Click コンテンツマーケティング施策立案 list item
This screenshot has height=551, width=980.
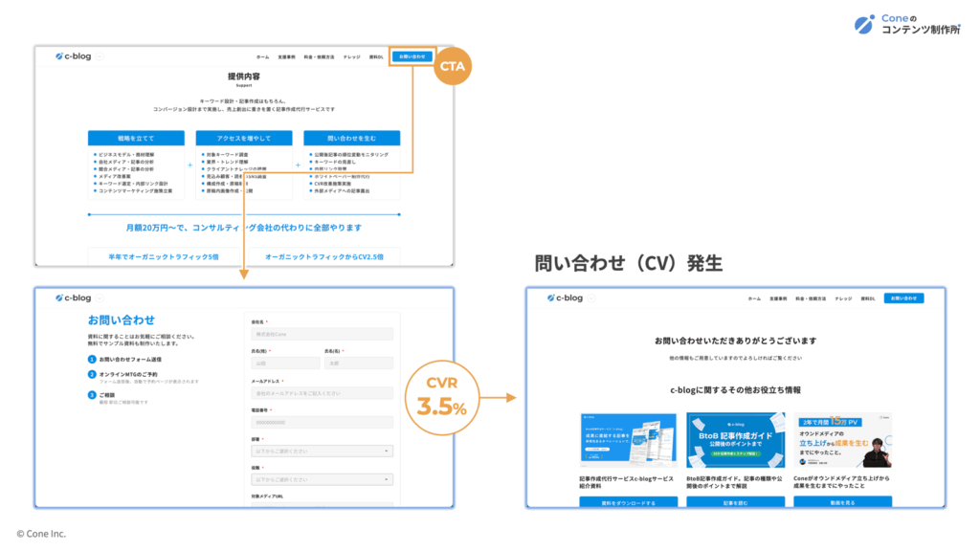(134, 190)
